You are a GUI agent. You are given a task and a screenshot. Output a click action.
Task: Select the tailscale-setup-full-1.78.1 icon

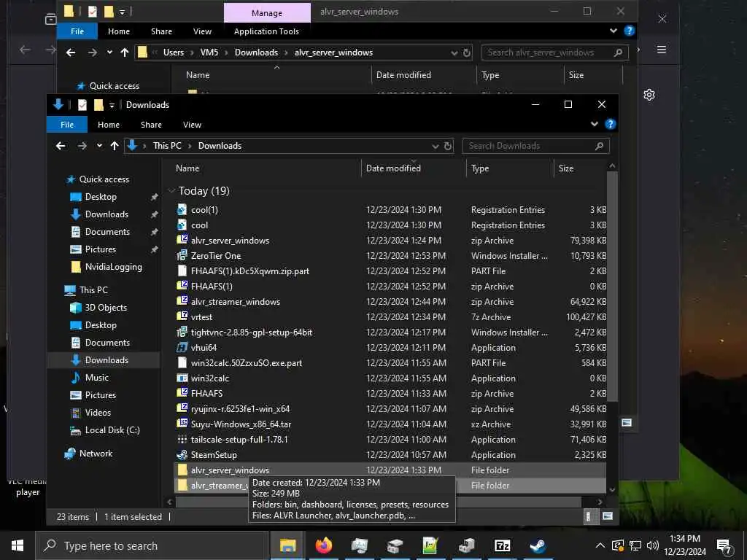coord(182,440)
